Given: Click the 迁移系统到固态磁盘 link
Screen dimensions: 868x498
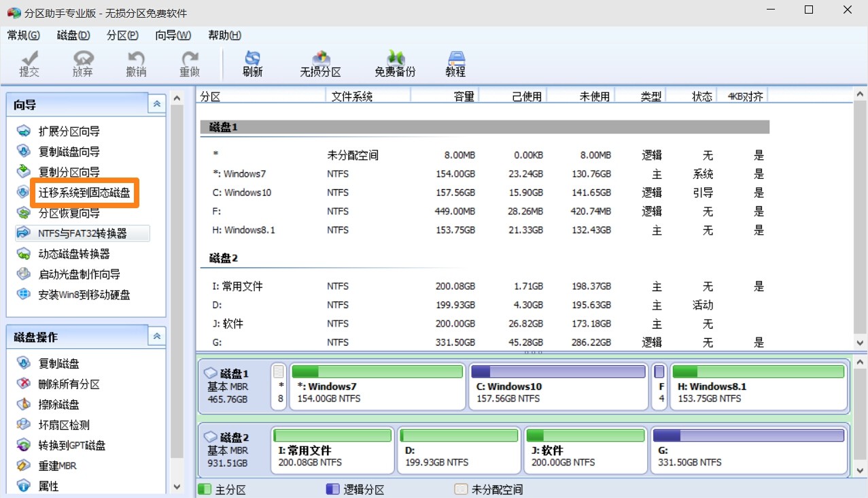Looking at the screenshot, I should (x=84, y=193).
